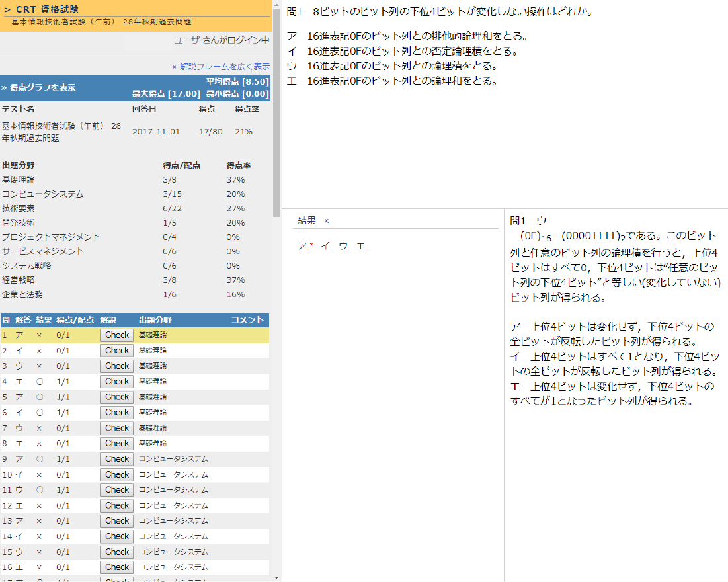Show the score graph via 得点グラフを表示
728x582 pixels.
click(x=38, y=87)
